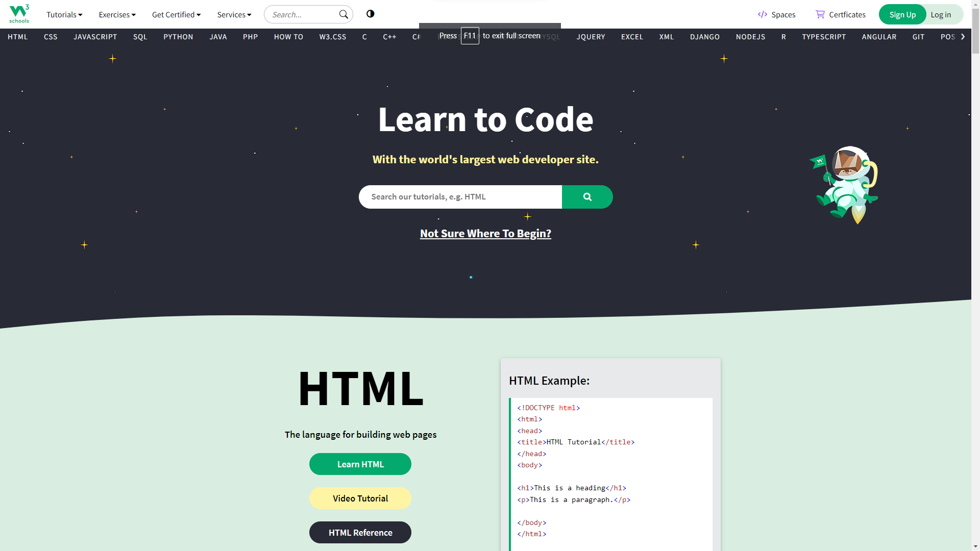
Task: Select R in topic bar
Action: click(783, 37)
